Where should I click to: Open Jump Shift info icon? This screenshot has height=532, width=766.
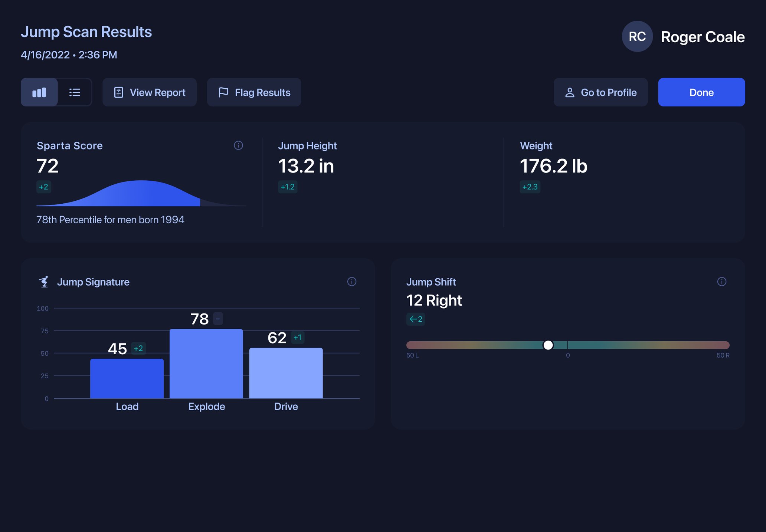click(x=721, y=282)
